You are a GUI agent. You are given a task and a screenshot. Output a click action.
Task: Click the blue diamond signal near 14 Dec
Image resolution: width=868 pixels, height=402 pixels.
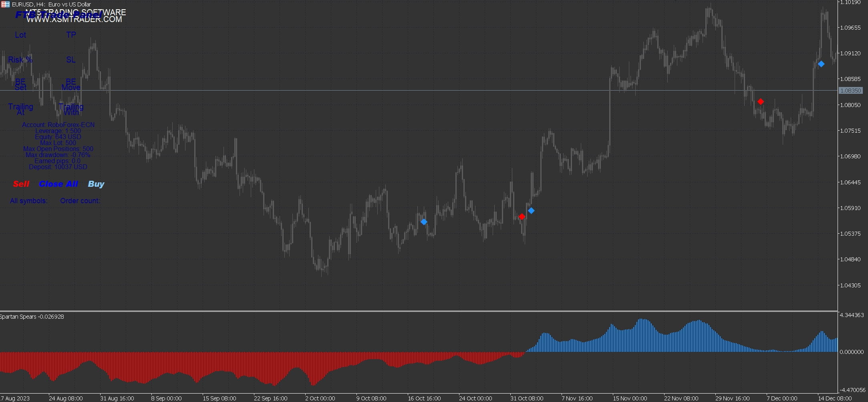(821, 64)
